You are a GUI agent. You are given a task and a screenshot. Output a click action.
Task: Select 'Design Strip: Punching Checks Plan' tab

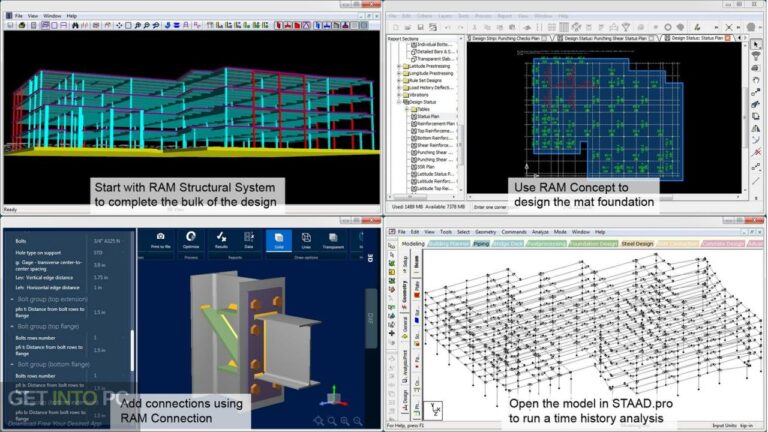(508, 38)
